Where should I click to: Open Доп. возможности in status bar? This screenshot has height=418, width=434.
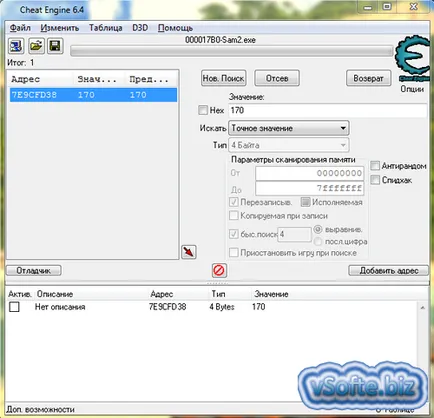40,409
